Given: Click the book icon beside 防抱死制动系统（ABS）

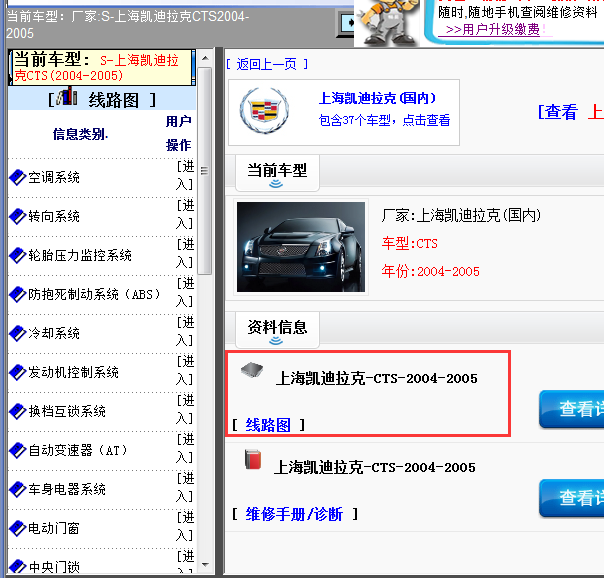Looking at the screenshot, I should pos(17,294).
